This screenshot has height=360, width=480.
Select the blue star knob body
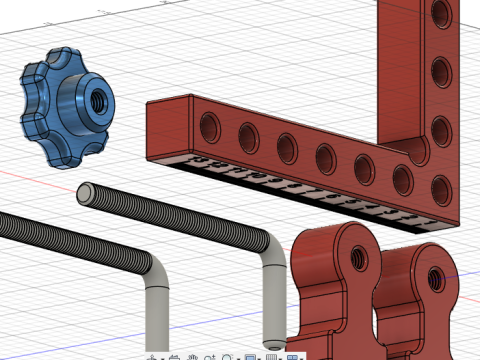[x=68, y=107]
